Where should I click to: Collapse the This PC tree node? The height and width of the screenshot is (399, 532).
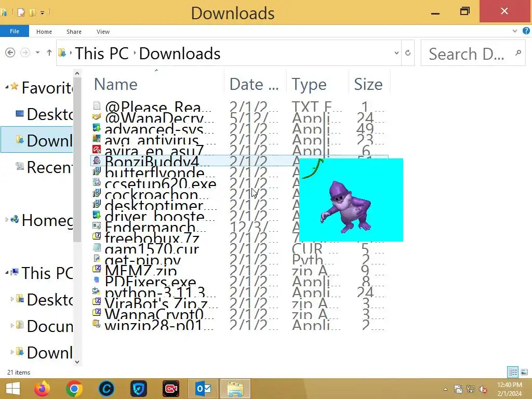pyautogui.click(x=7, y=273)
